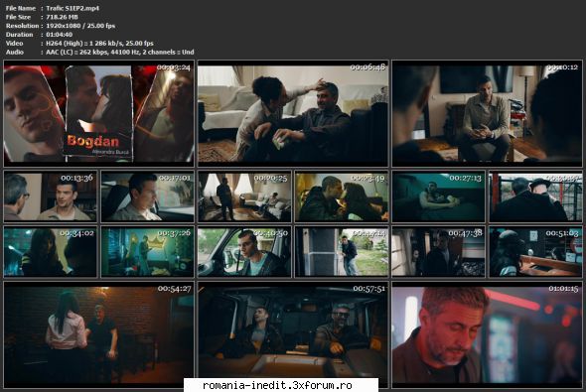Select the frame stamped 00:37:26

point(148,252)
